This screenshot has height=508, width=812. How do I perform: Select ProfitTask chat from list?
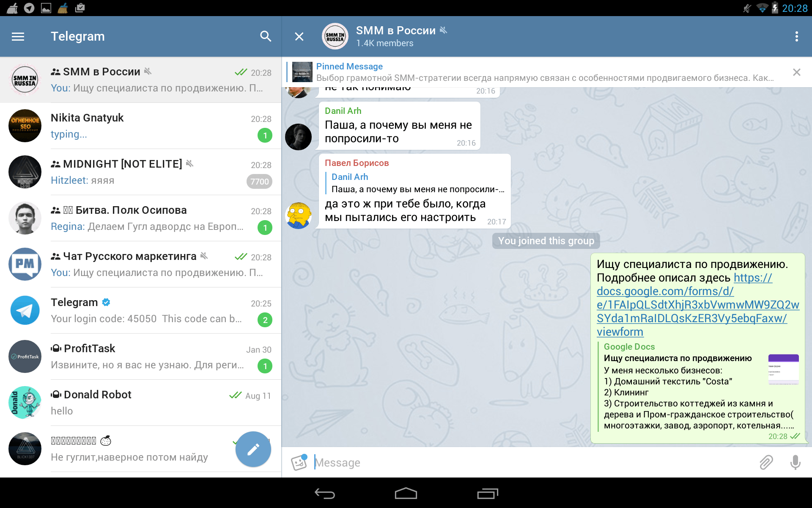click(x=140, y=357)
